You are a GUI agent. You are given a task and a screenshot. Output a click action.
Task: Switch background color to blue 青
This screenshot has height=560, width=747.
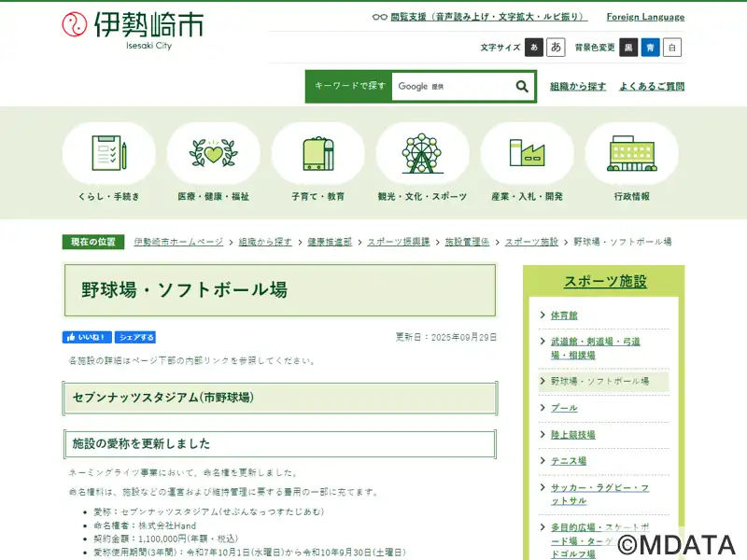[x=650, y=48]
